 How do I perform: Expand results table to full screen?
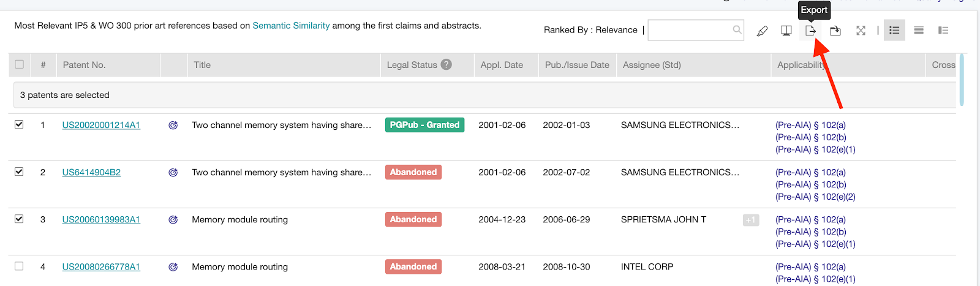coord(861,31)
